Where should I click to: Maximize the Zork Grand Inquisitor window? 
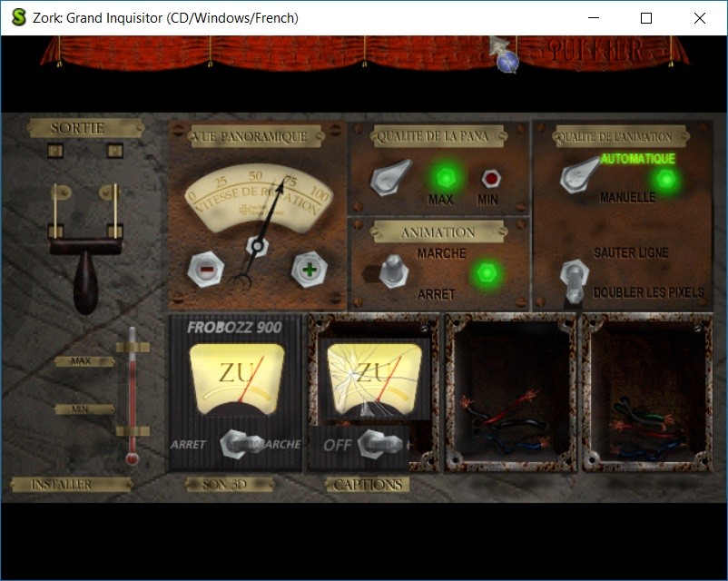(646, 17)
